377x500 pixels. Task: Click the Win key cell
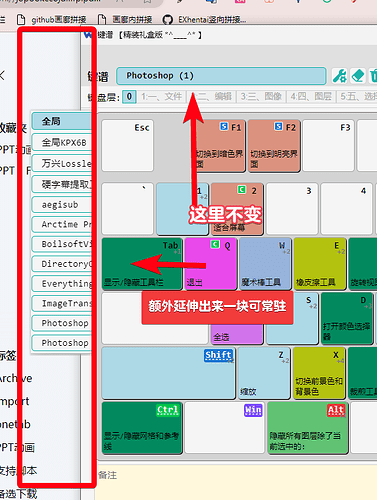[225, 428]
